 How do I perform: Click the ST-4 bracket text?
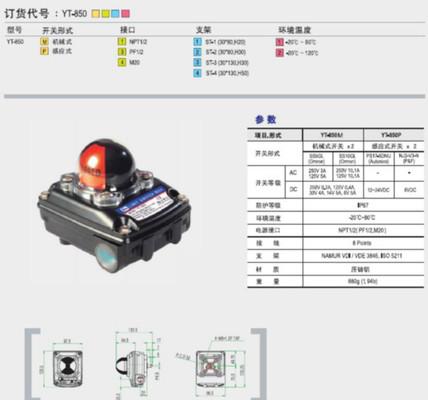coord(227,73)
